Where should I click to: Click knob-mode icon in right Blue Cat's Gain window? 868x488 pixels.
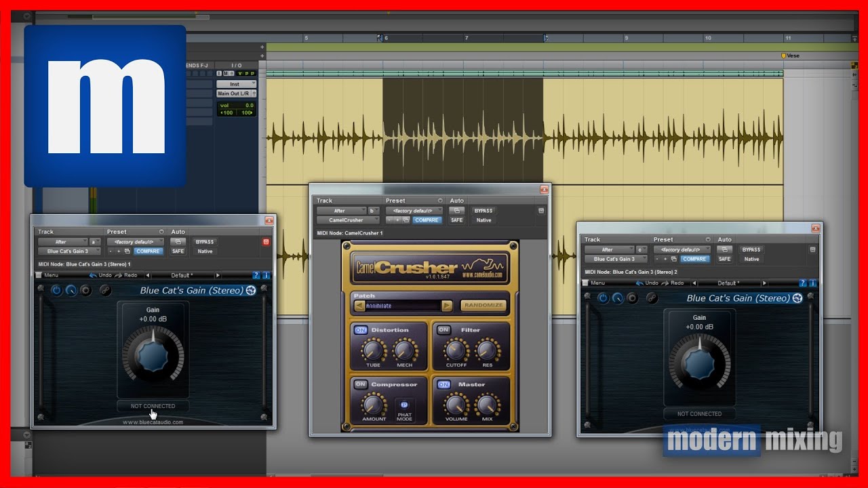pos(618,298)
